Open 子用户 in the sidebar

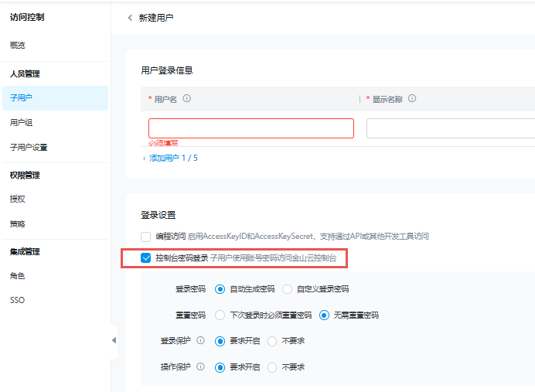[x=55, y=98]
